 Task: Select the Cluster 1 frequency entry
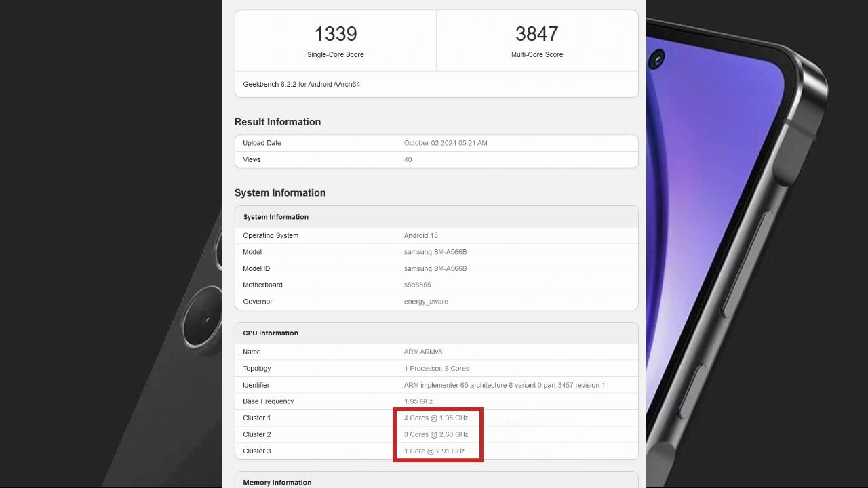click(435, 418)
